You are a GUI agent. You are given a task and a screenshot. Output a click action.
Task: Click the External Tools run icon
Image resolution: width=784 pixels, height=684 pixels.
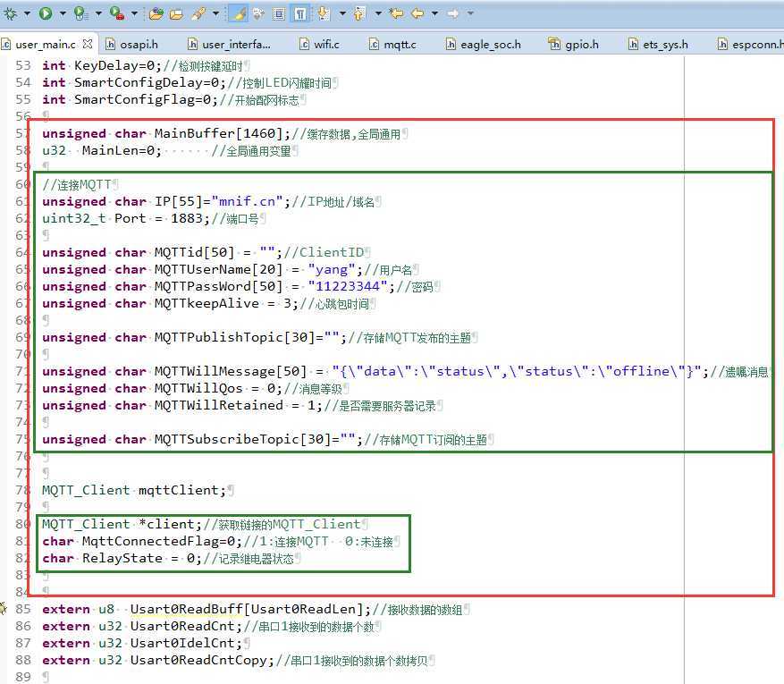(x=117, y=13)
